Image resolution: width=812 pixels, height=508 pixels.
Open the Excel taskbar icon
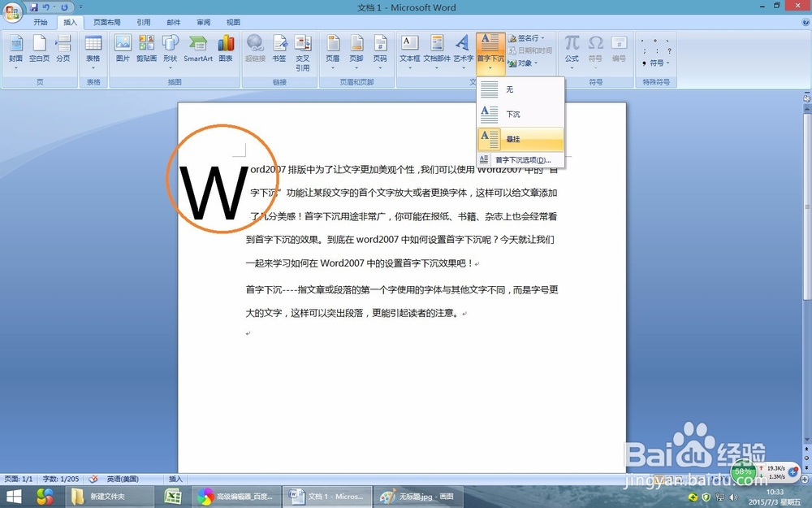click(x=172, y=497)
